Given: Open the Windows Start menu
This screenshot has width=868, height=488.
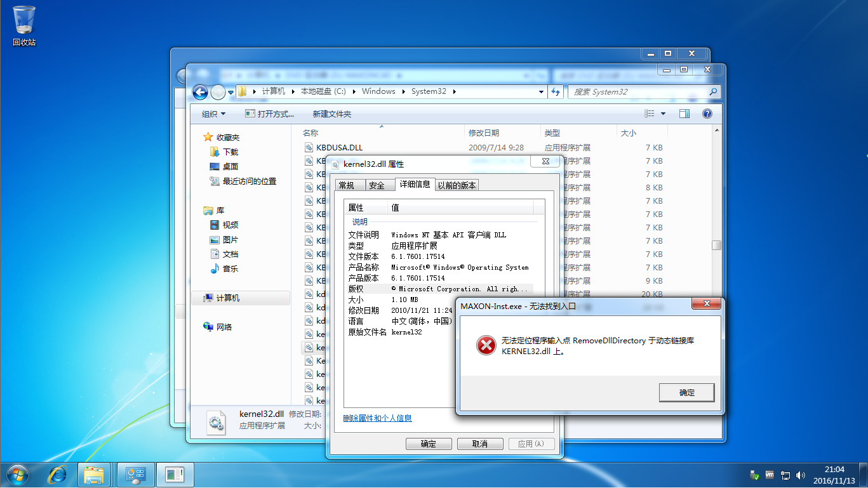Looking at the screenshot, I should click(x=17, y=474).
